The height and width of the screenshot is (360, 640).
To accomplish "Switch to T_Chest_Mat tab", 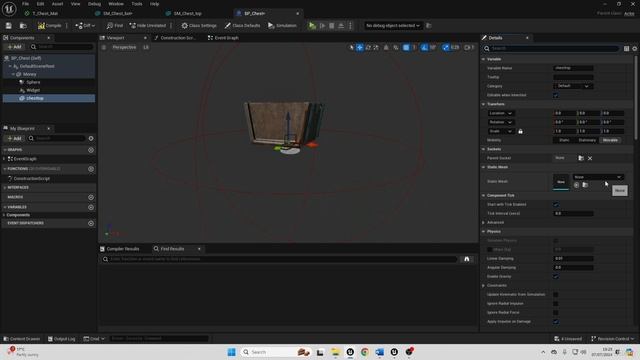I will click(45, 13).
